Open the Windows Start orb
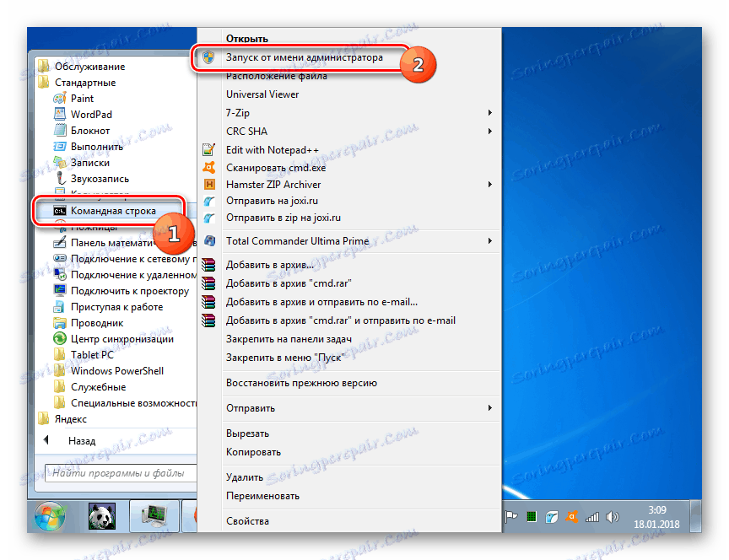The height and width of the screenshot is (560, 729). (50, 516)
